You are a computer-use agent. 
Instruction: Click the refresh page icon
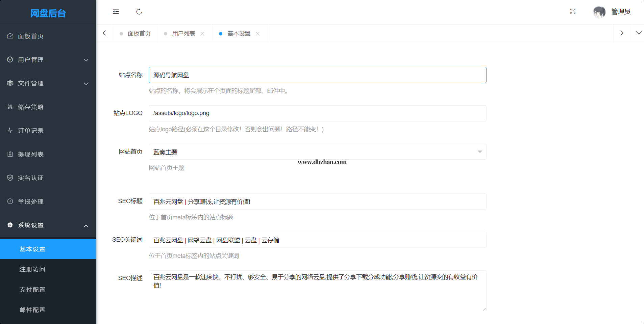click(139, 12)
